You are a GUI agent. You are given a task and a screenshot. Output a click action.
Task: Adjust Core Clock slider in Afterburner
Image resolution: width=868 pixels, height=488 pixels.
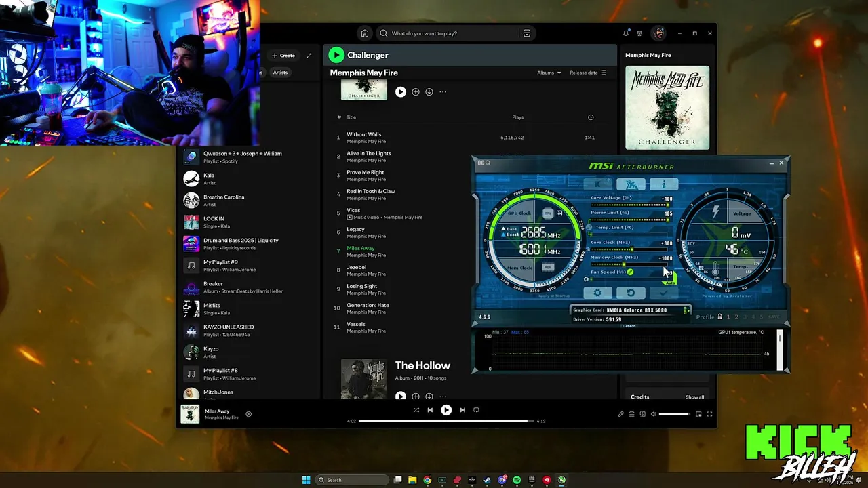point(630,249)
